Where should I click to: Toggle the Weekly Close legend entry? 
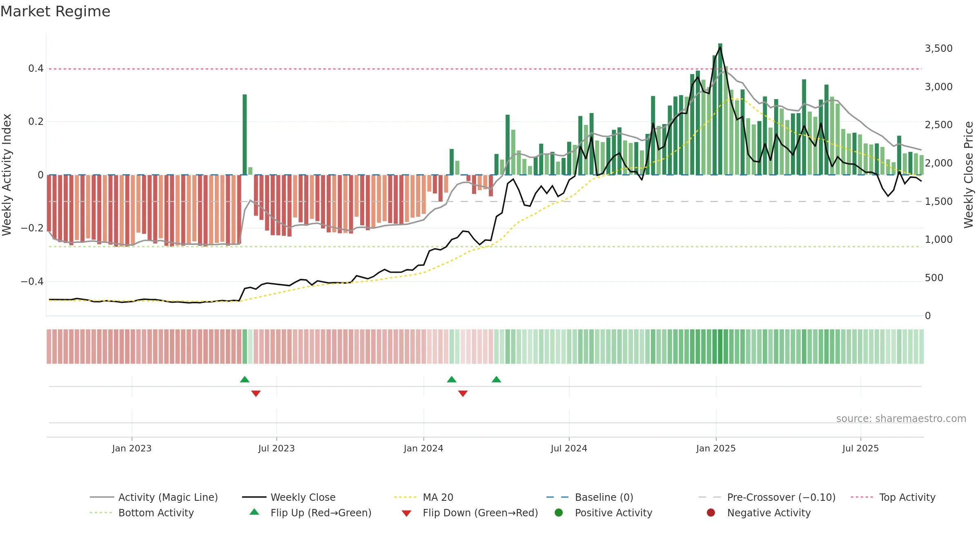point(289,497)
